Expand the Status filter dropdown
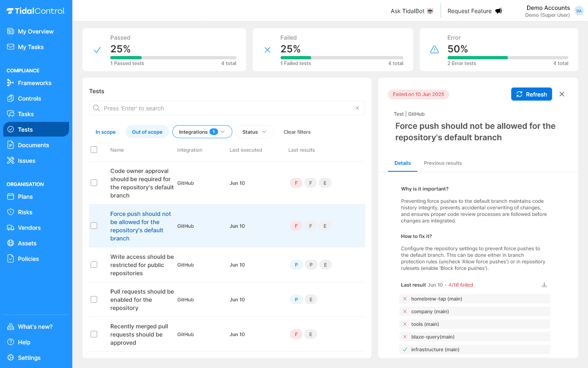The image size is (588, 368). click(x=254, y=132)
